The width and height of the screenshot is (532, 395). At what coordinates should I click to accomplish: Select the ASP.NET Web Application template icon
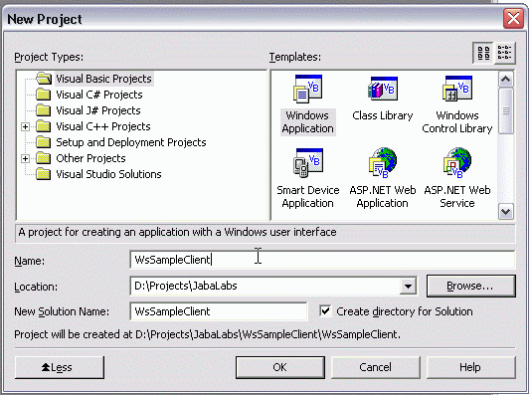[x=383, y=163]
